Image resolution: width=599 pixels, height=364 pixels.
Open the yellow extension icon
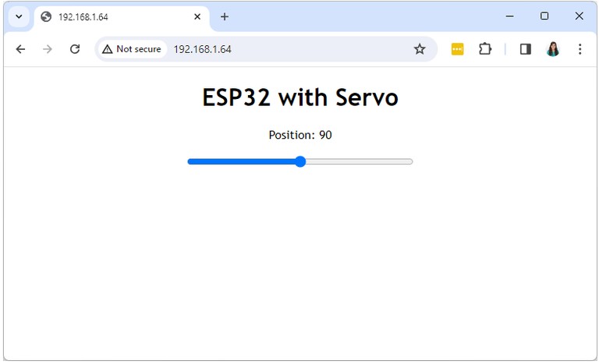point(457,49)
